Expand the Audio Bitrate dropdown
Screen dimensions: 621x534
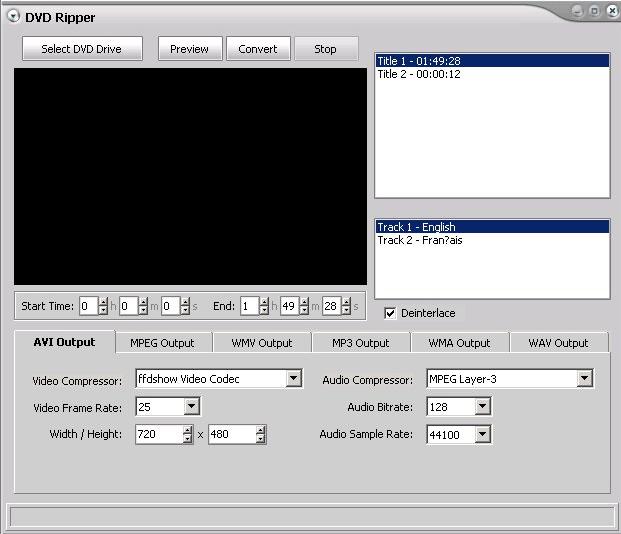(482, 406)
